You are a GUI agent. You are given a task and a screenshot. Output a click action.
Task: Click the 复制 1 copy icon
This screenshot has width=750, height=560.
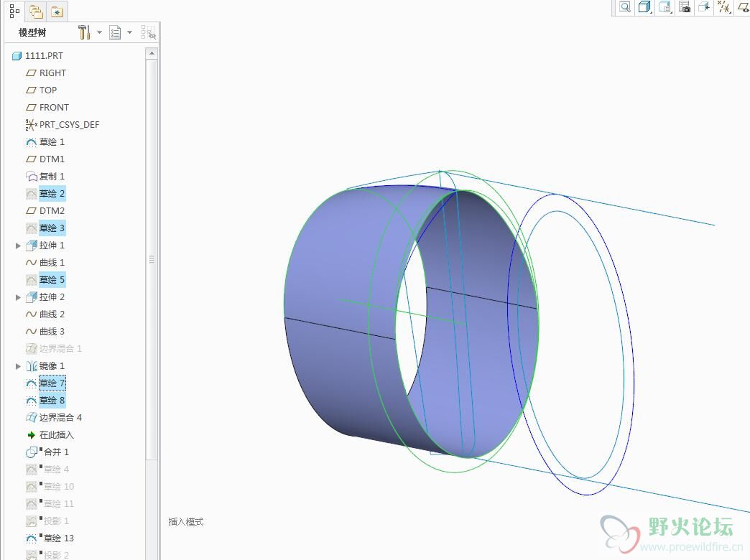click(x=31, y=176)
